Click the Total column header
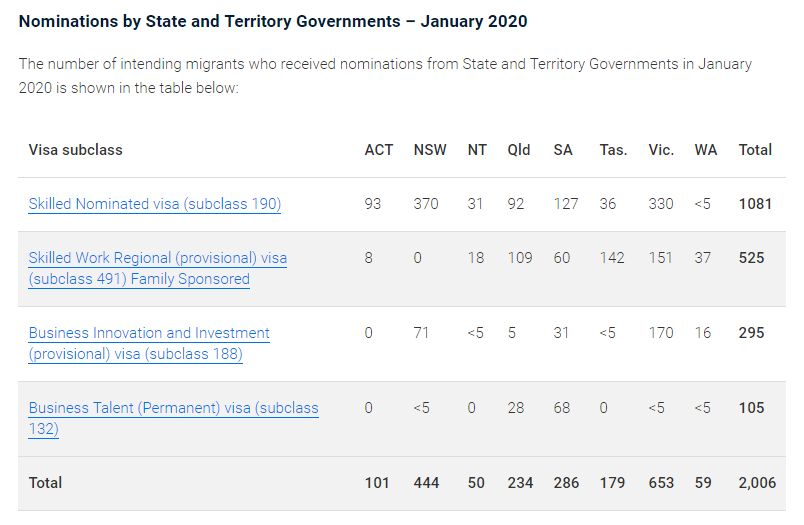 pos(755,150)
